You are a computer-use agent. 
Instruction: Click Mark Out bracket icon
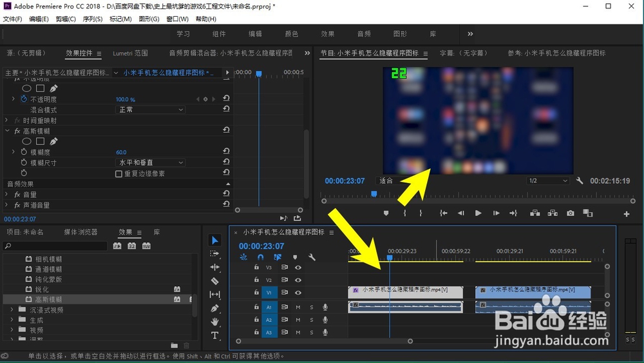tap(421, 213)
